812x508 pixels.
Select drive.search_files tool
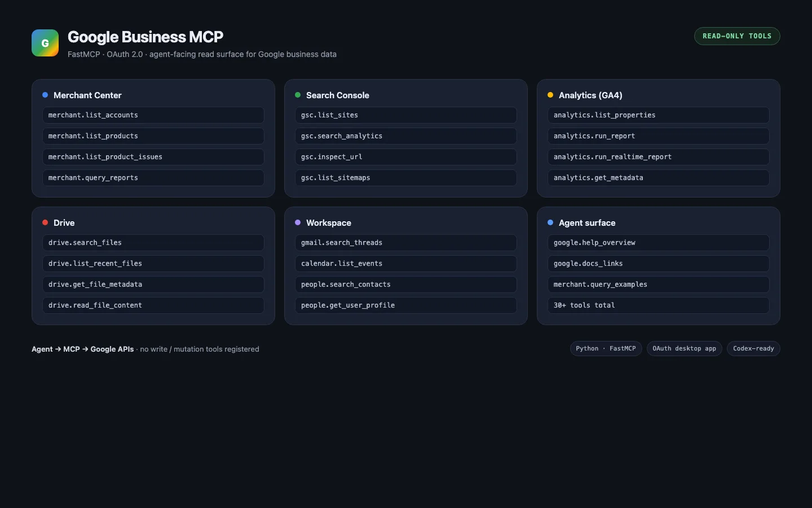point(153,243)
